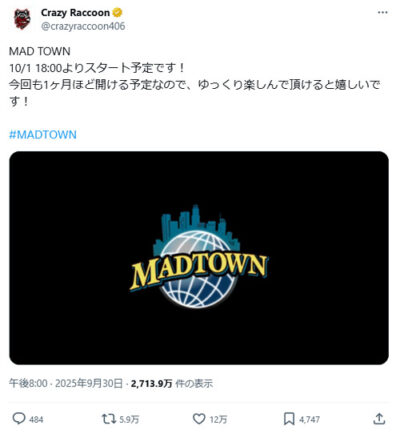Open the @crazyraccoon406 handle link

83,26
